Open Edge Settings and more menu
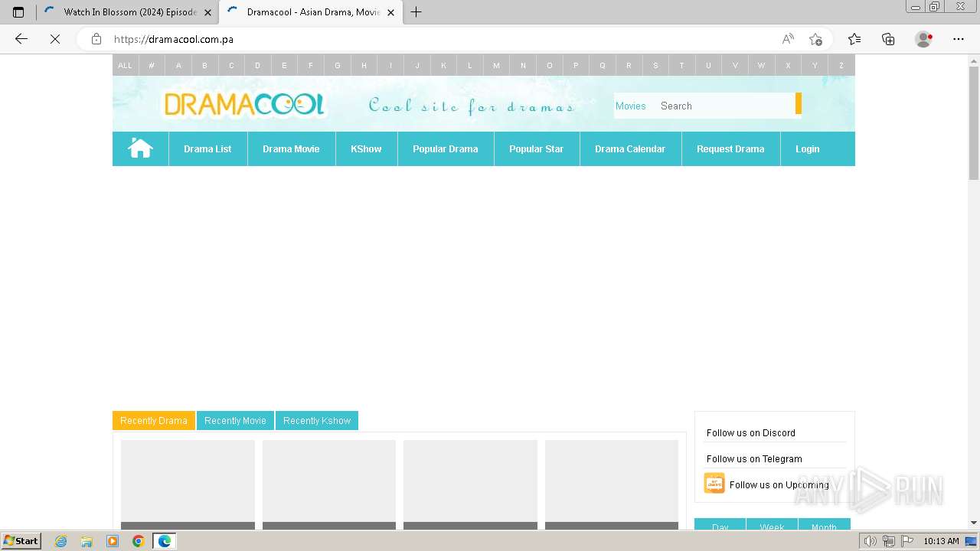980x551 pixels. pos(959,39)
